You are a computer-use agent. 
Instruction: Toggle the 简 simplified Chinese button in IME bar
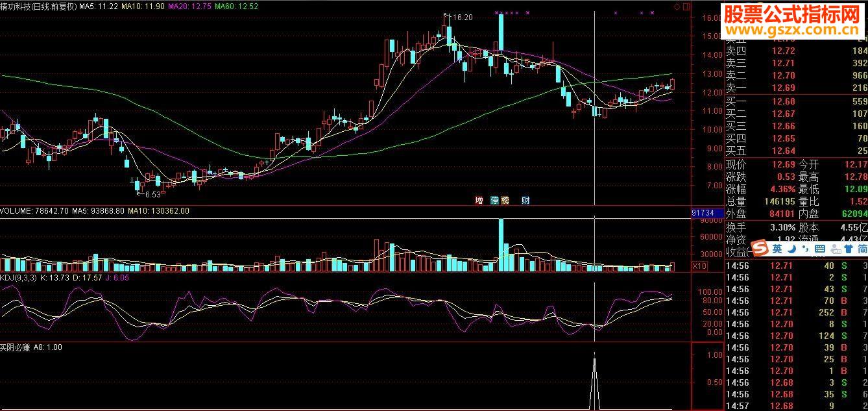point(862,249)
